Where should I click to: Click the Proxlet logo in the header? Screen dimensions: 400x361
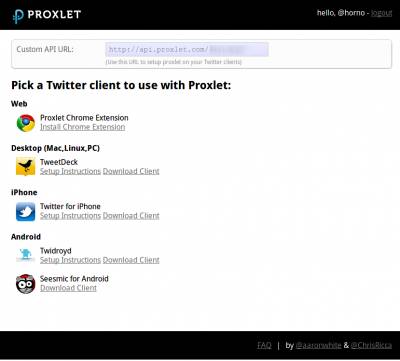pos(47,15)
